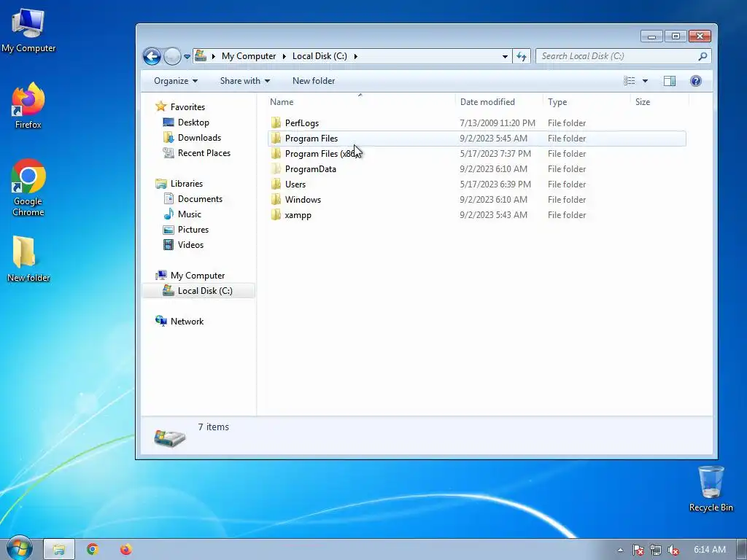Select the Firefox desktop shortcut
This screenshot has height=560, width=747.
(28, 106)
